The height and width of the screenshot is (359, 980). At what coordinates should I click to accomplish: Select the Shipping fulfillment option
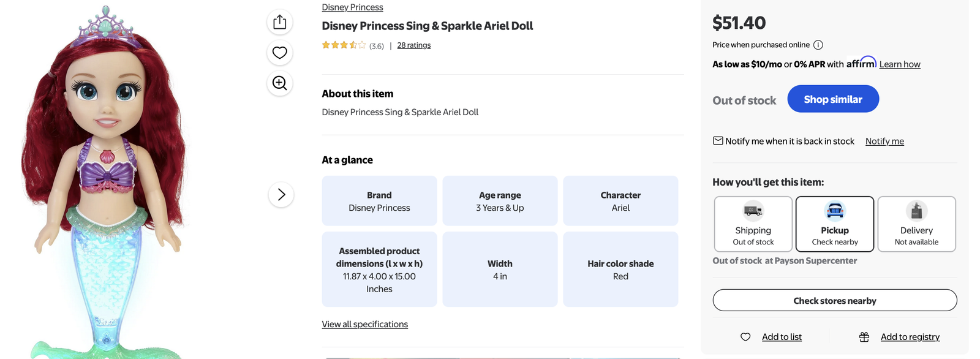click(753, 224)
